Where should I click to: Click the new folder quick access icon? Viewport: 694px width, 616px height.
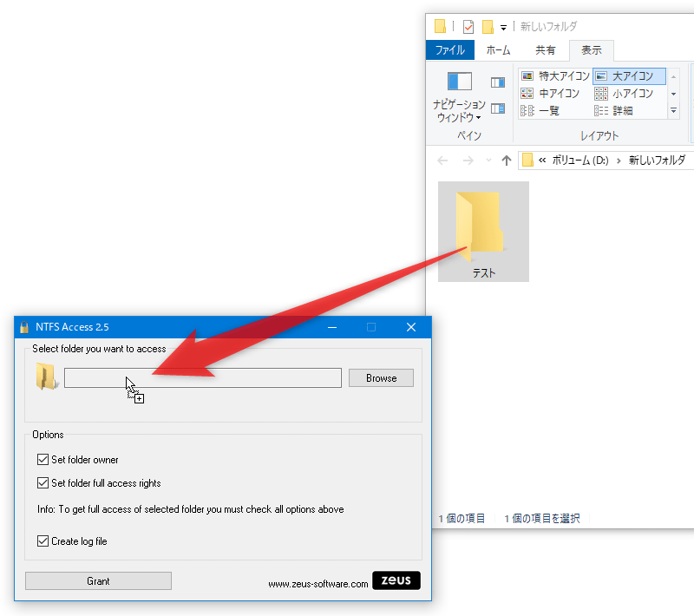coord(488,27)
